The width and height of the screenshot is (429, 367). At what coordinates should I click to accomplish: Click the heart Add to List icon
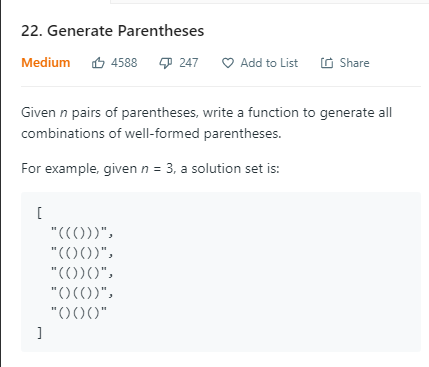tap(228, 63)
